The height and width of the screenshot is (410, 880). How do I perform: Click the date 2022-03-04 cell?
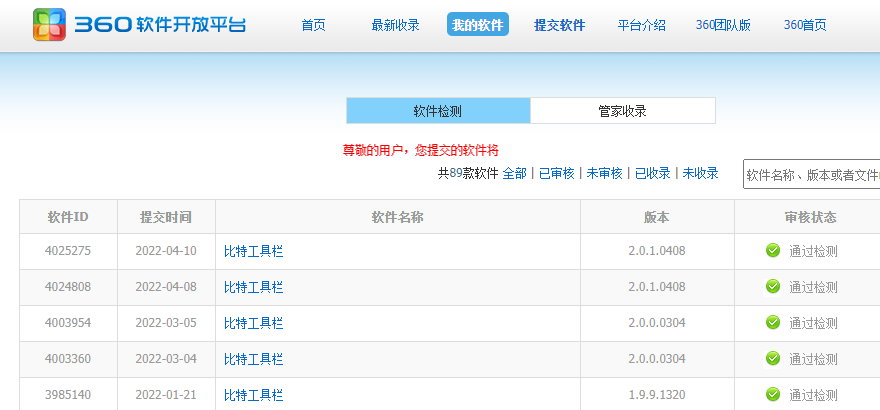tap(166, 358)
